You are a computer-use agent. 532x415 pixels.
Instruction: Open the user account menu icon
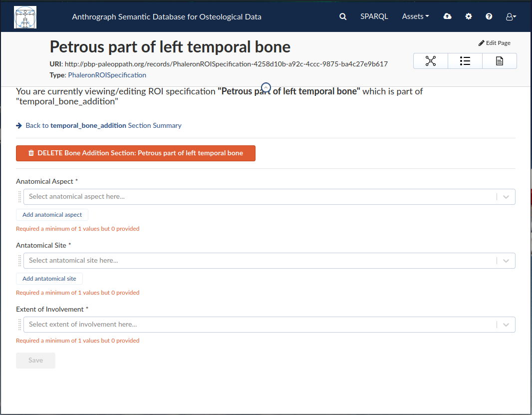(x=511, y=16)
